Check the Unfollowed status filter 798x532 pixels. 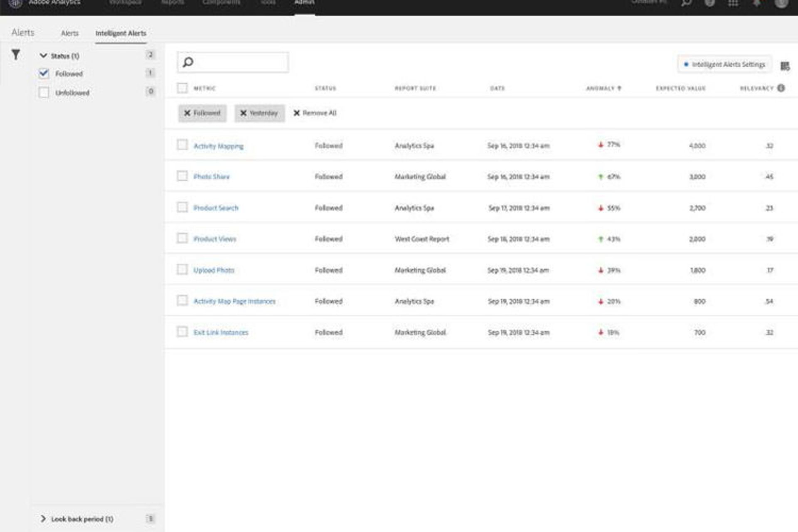tap(44, 93)
